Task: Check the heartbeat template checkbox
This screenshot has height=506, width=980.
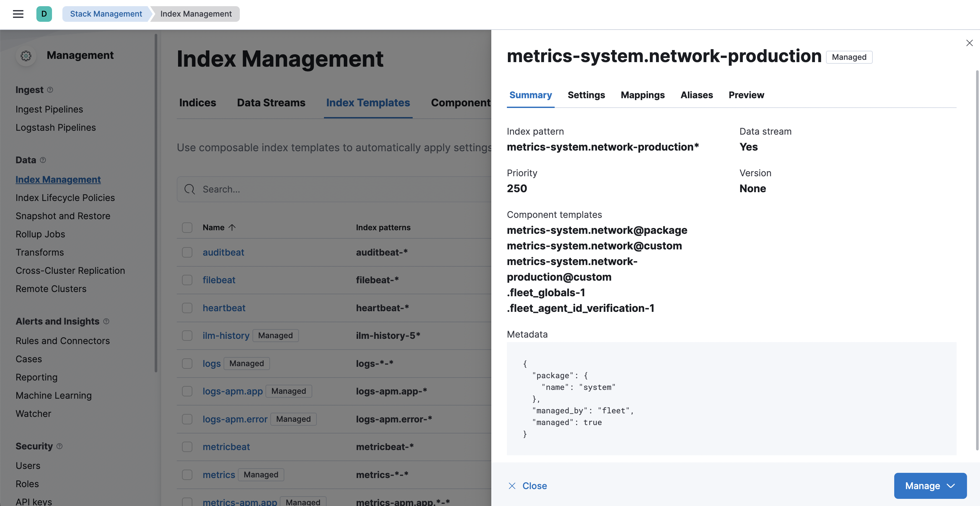Action: (x=187, y=308)
